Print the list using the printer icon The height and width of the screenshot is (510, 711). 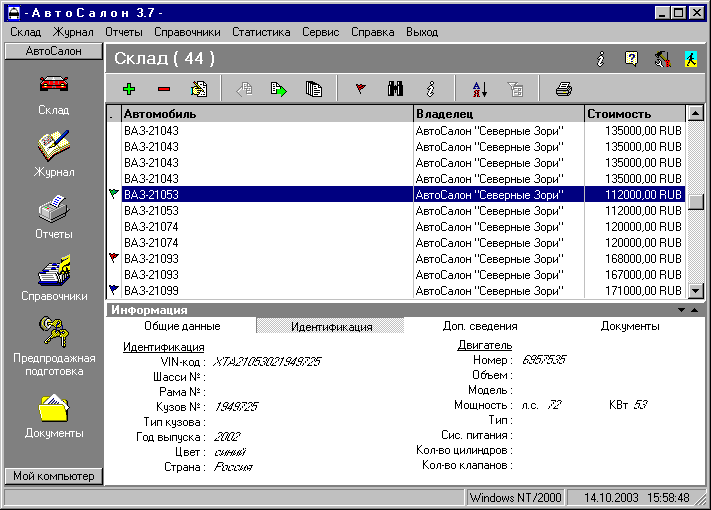564,89
